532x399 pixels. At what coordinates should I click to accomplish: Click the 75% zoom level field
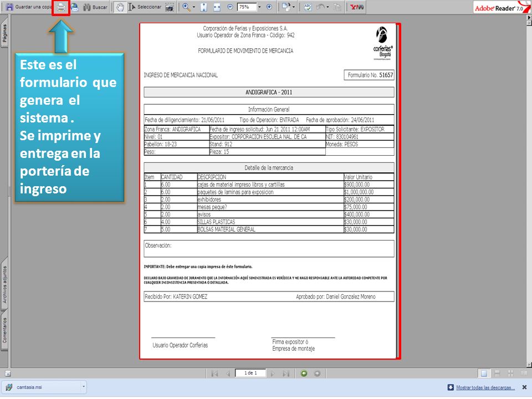coord(246,7)
